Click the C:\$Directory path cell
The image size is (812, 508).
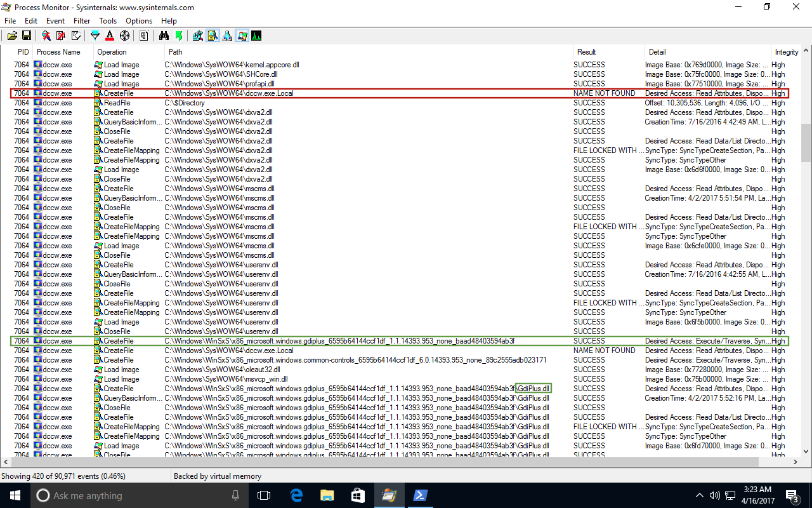[185, 103]
